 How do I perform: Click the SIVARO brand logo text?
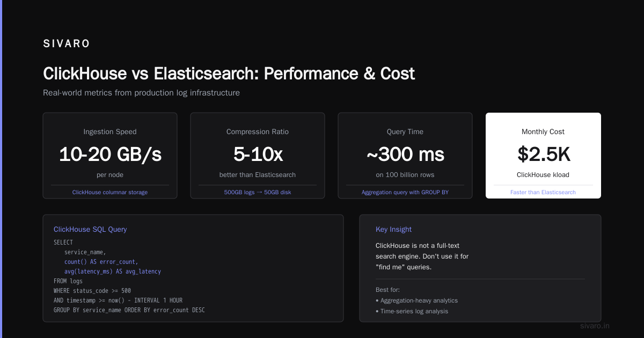[67, 44]
